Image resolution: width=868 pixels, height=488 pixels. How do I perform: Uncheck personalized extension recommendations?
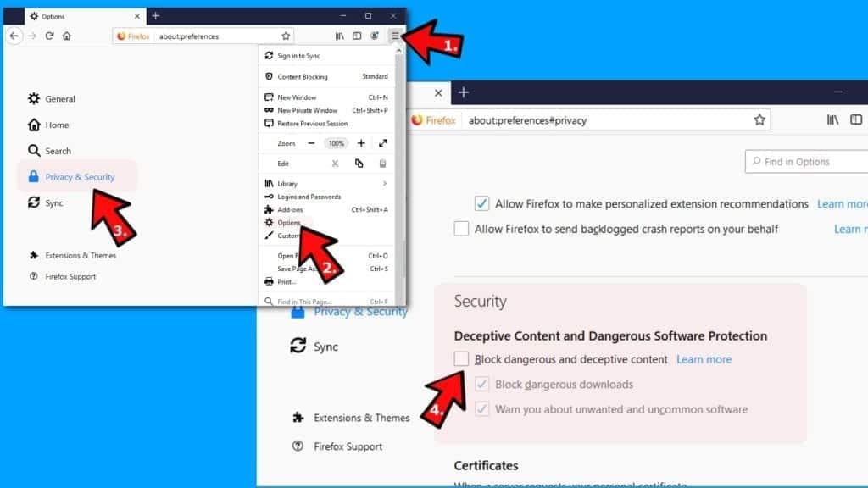pos(481,203)
